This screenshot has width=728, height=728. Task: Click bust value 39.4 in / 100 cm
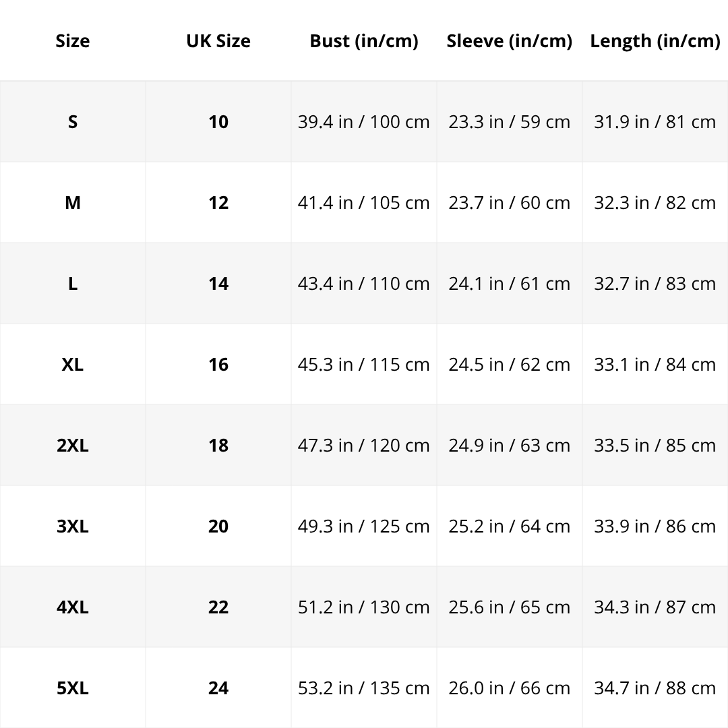364,122
